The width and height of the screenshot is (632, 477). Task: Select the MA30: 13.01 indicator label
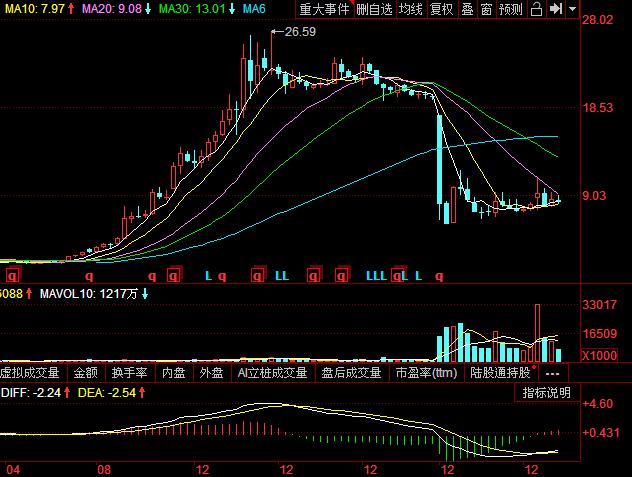pyautogui.click(x=192, y=8)
